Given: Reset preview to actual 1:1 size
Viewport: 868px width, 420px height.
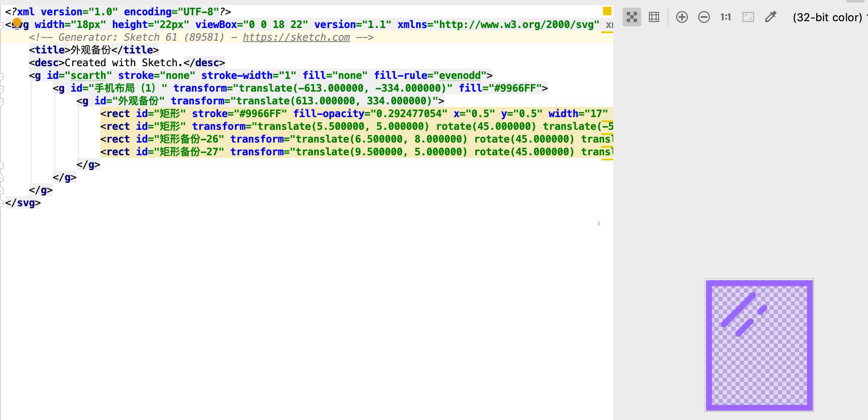Looking at the screenshot, I should click(726, 17).
